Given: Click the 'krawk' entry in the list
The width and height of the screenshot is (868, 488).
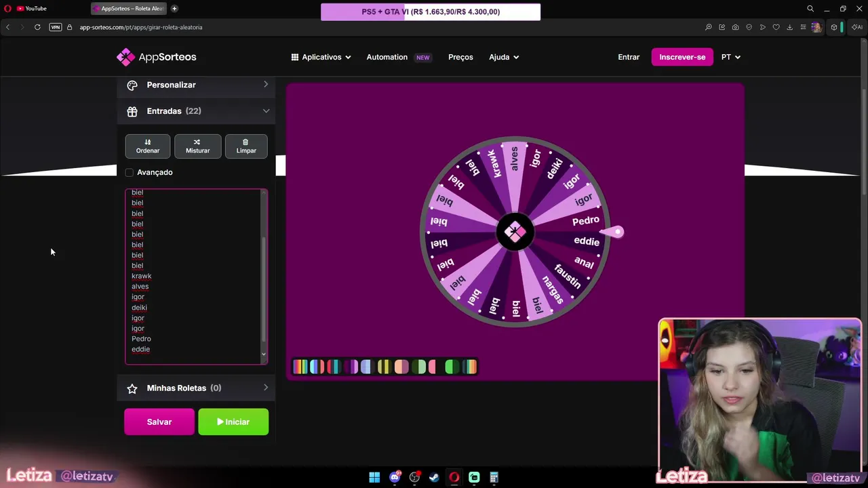Looking at the screenshot, I should point(142,276).
